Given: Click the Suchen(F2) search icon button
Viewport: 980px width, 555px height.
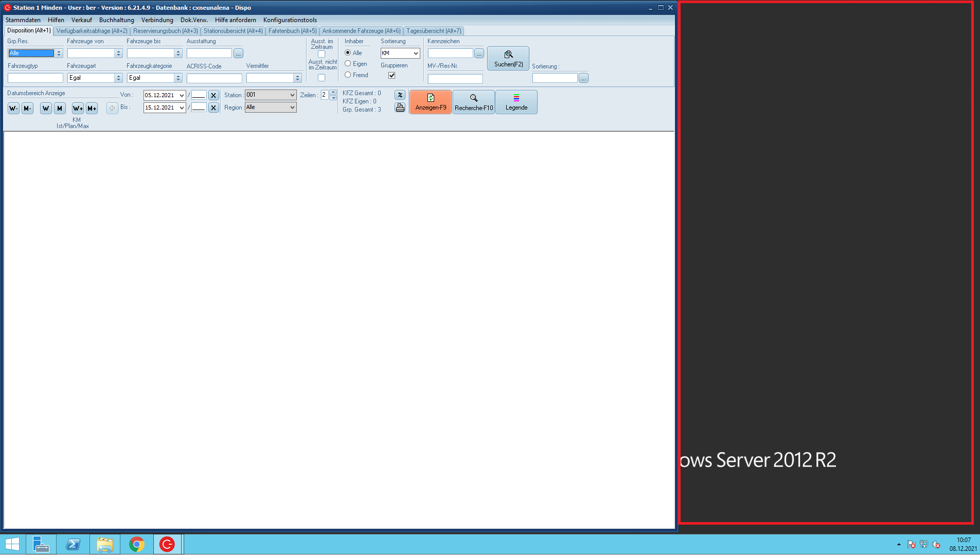Looking at the screenshot, I should tap(508, 58).
